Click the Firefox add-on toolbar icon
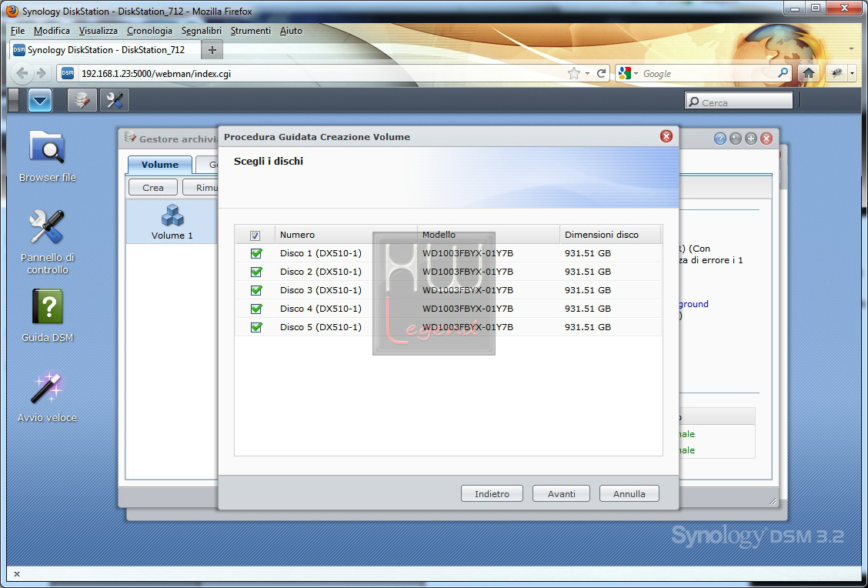This screenshot has height=588, width=868. tap(837, 73)
